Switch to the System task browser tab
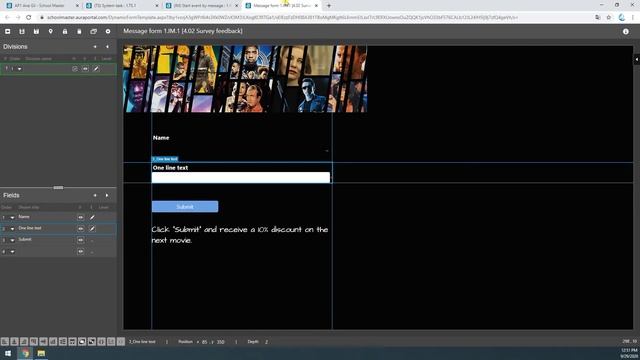Screen dimensions: 640x360 point(121,6)
